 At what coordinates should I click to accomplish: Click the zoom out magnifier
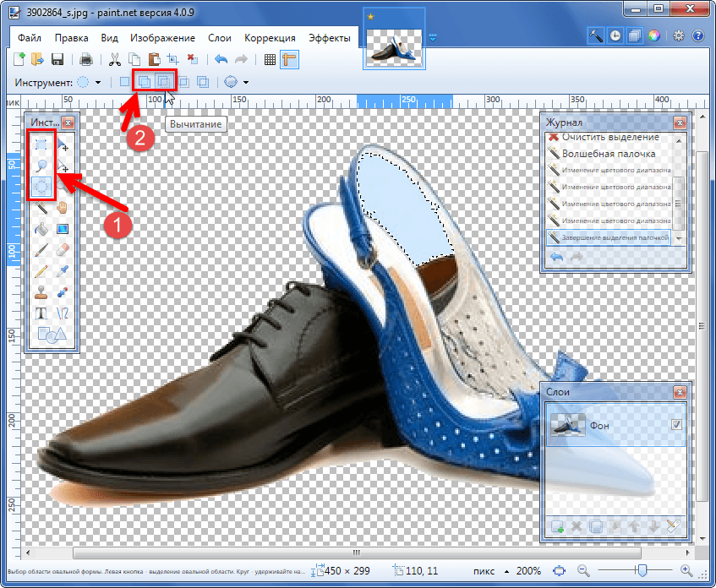[x=582, y=570]
